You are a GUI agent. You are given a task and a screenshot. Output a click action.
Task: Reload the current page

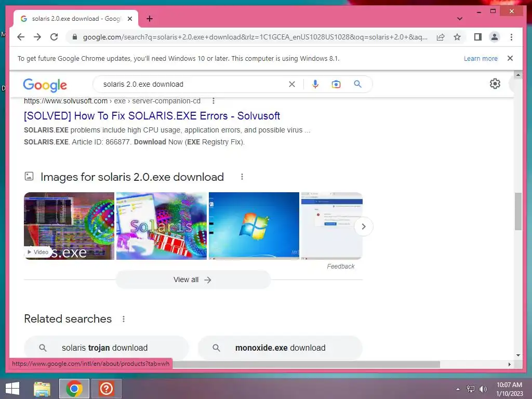(x=54, y=37)
